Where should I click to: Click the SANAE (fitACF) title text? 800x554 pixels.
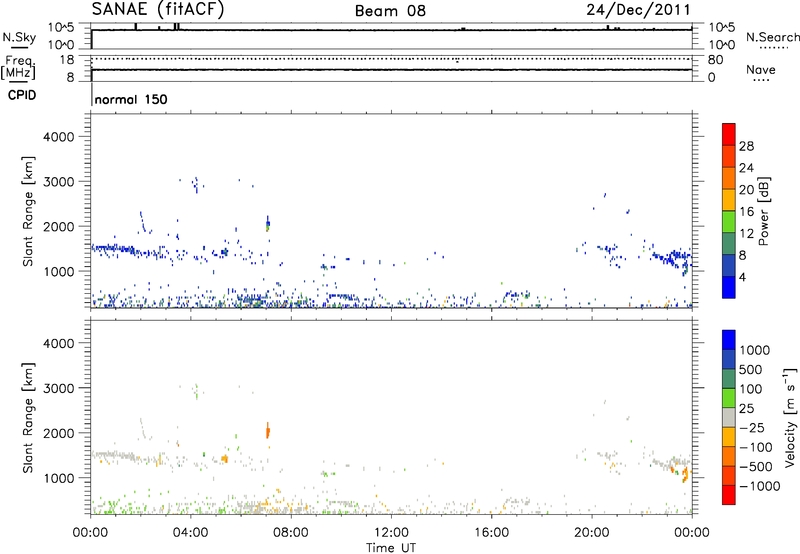158,9
